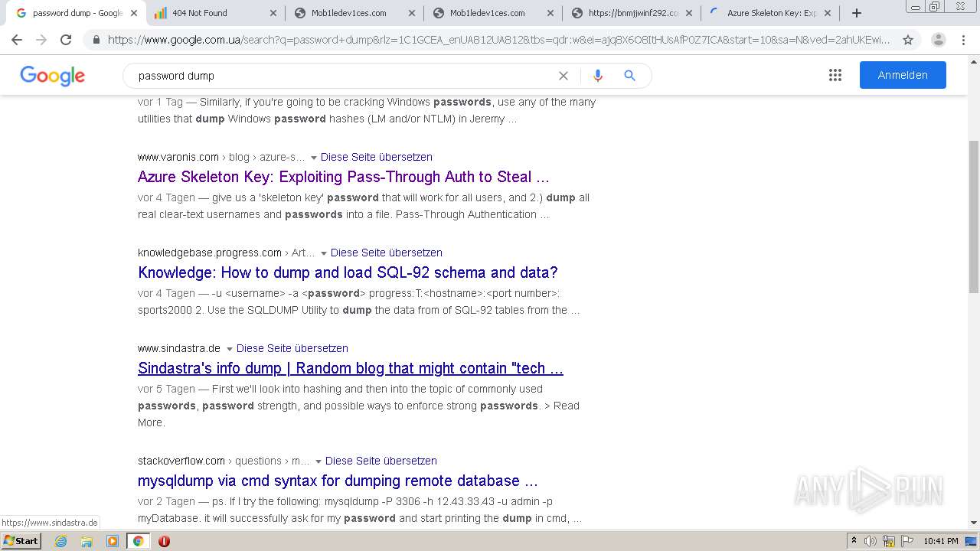Click the page vertical scrollbar thumb
Viewport: 980px width, 551px height.
pyautogui.click(x=974, y=217)
